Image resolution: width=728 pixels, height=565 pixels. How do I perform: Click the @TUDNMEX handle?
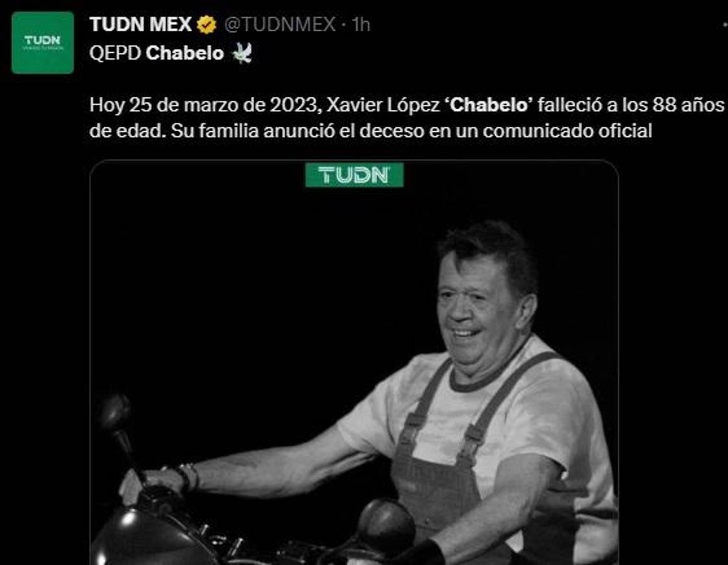[x=280, y=25]
